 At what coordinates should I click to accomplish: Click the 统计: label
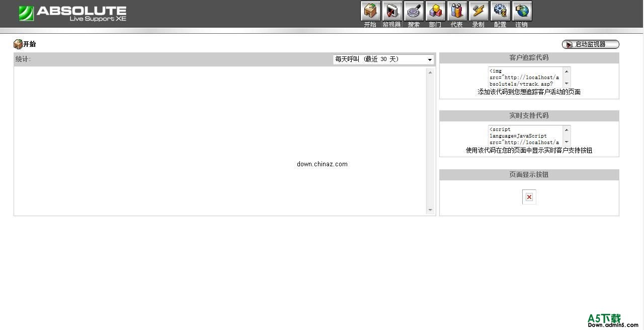click(23, 59)
